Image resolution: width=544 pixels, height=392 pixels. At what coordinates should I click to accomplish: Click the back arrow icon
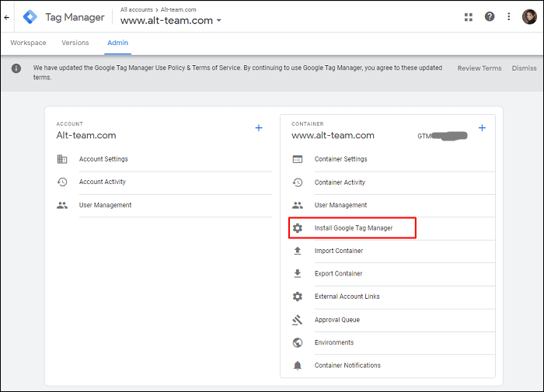tap(6, 17)
